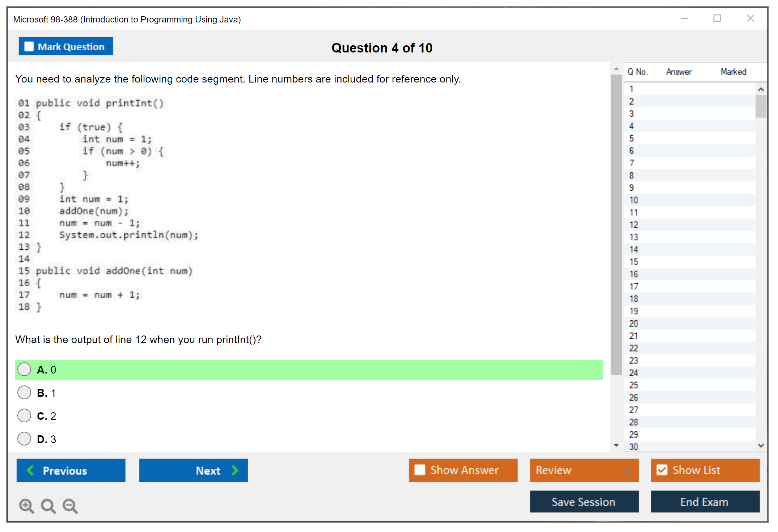Uncheck the Show List checkbox

[662, 470]
